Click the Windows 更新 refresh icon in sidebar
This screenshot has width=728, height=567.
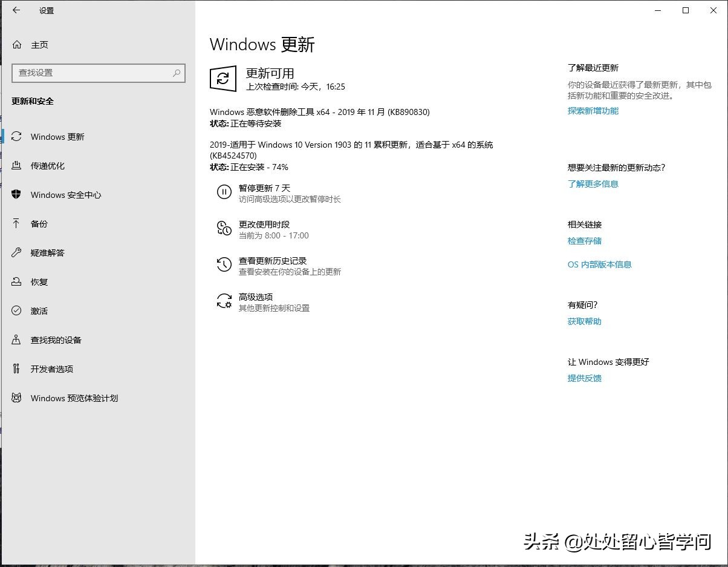(x=16, y=137)
